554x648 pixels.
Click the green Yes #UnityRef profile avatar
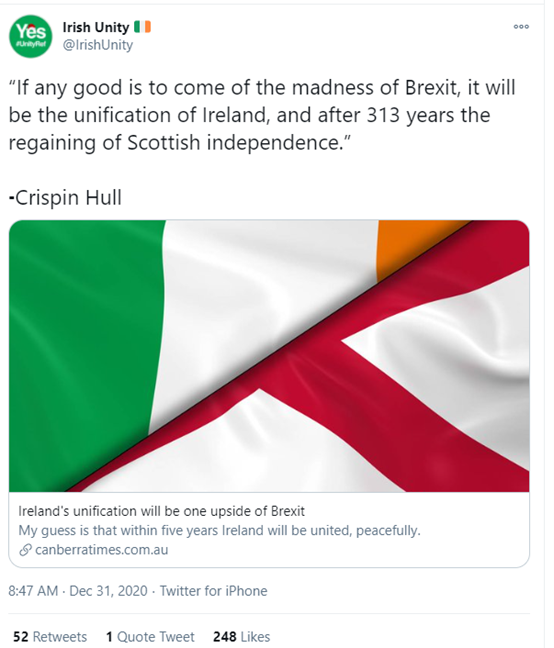(x=31, y=36)
